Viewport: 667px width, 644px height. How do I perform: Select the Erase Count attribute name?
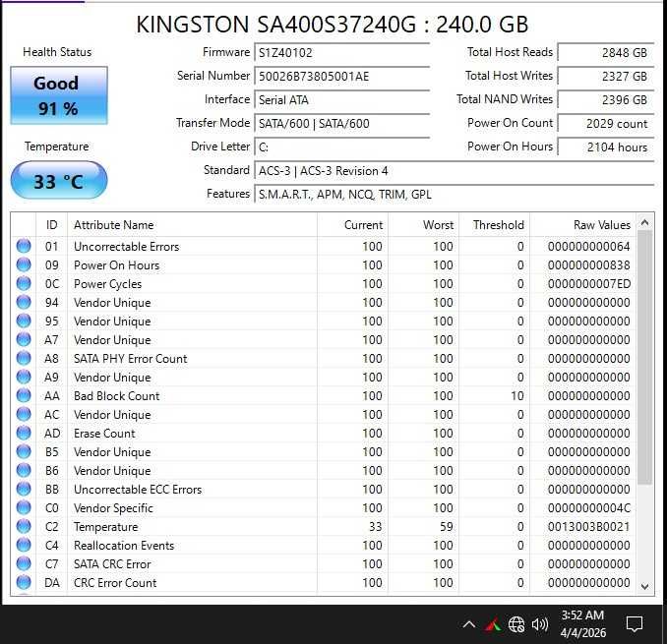click(x=104, y=434)
